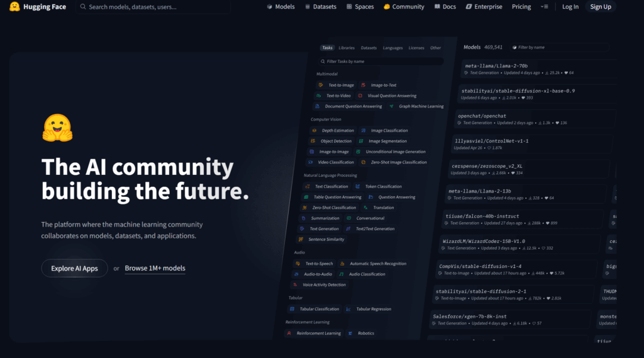
Task: Open the Datasets navigation item
Action: point(321,6)
